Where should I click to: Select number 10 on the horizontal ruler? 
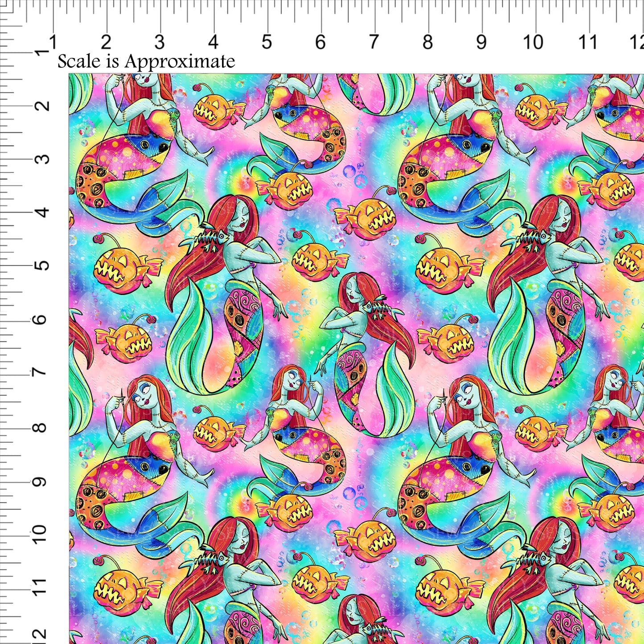point(533,42)
